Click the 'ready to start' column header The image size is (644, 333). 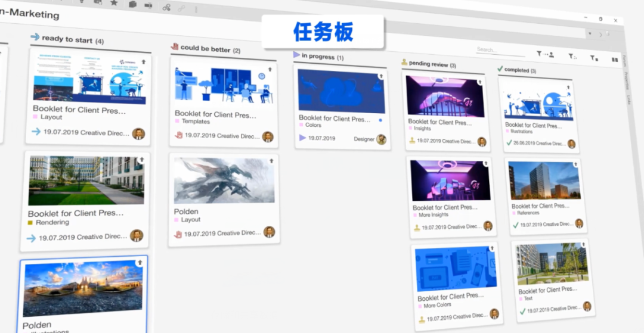coord(67,39)
